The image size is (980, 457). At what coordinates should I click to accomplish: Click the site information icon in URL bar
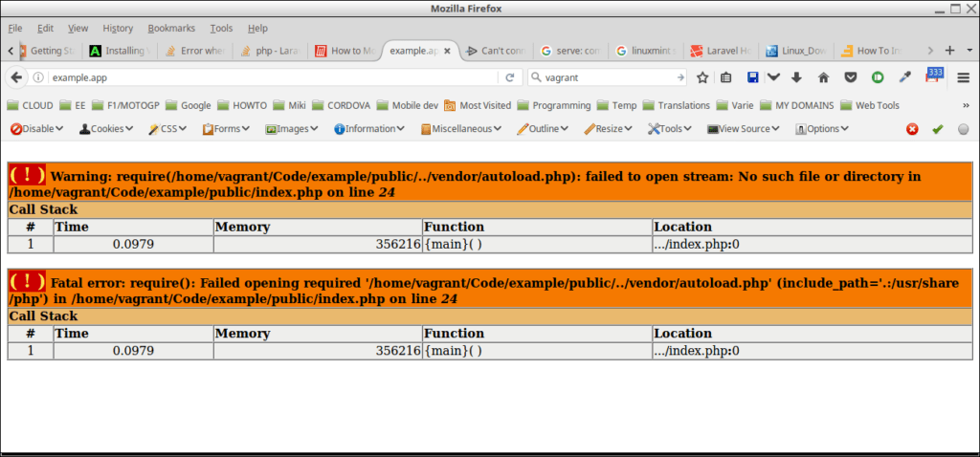pyautogui.click(x=38, y=77)
